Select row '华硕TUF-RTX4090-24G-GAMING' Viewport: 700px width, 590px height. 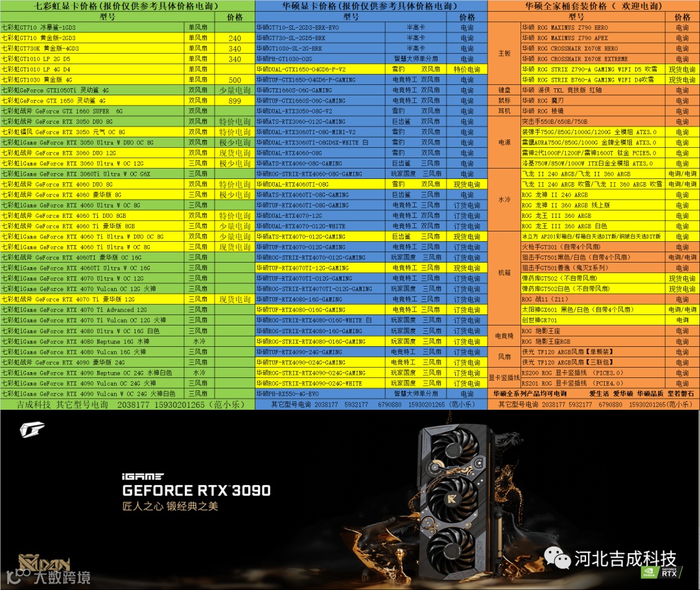371,351
